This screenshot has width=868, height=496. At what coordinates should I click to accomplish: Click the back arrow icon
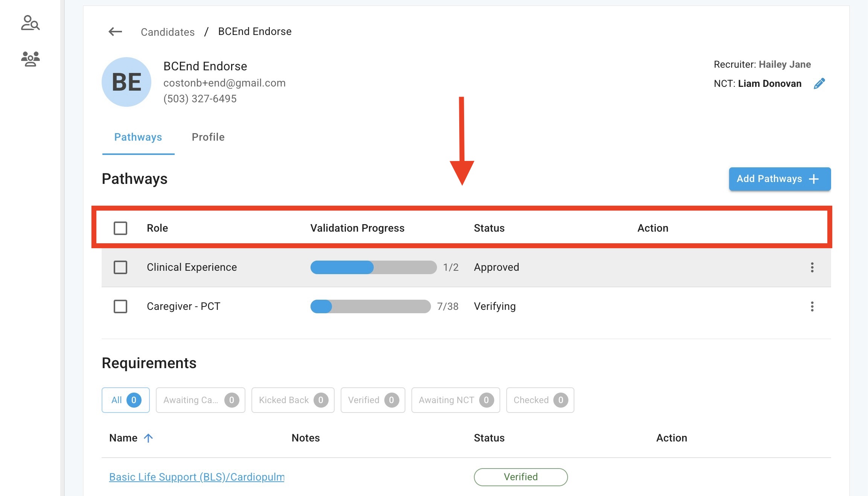[x=115, y=32]
